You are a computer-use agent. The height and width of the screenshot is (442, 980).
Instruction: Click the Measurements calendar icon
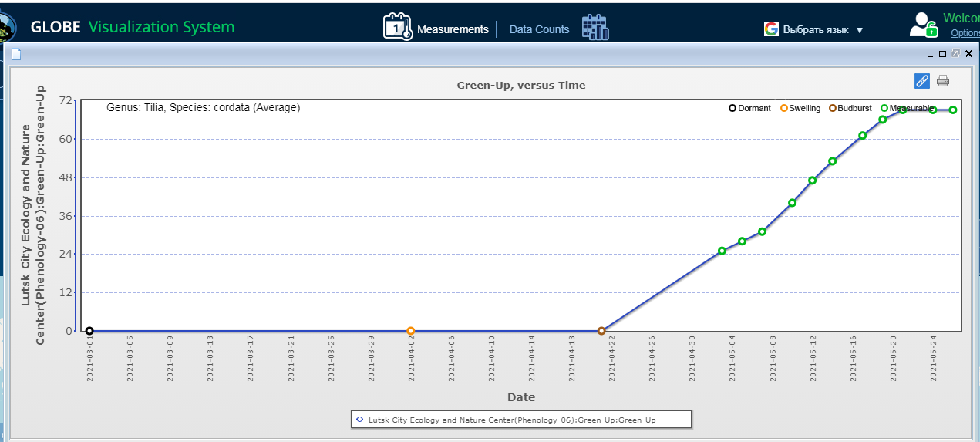coord(397,27)
